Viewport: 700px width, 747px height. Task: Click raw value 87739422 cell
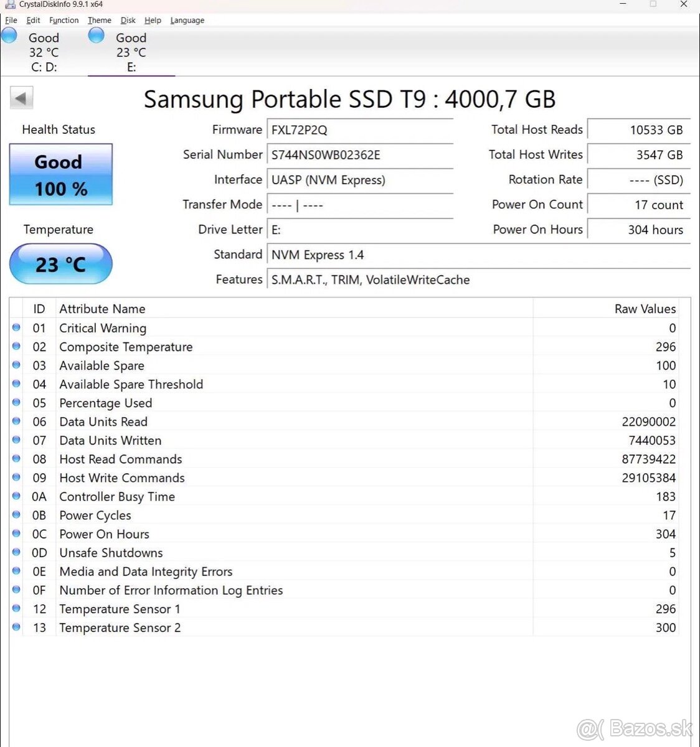(x=606, y=459)
